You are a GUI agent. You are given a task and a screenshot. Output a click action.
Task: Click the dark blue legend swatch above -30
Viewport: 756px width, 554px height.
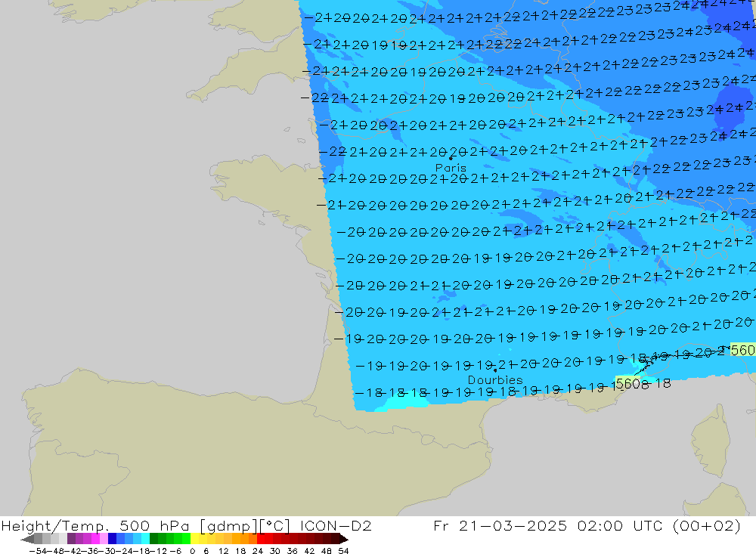[x=112, y=539]
